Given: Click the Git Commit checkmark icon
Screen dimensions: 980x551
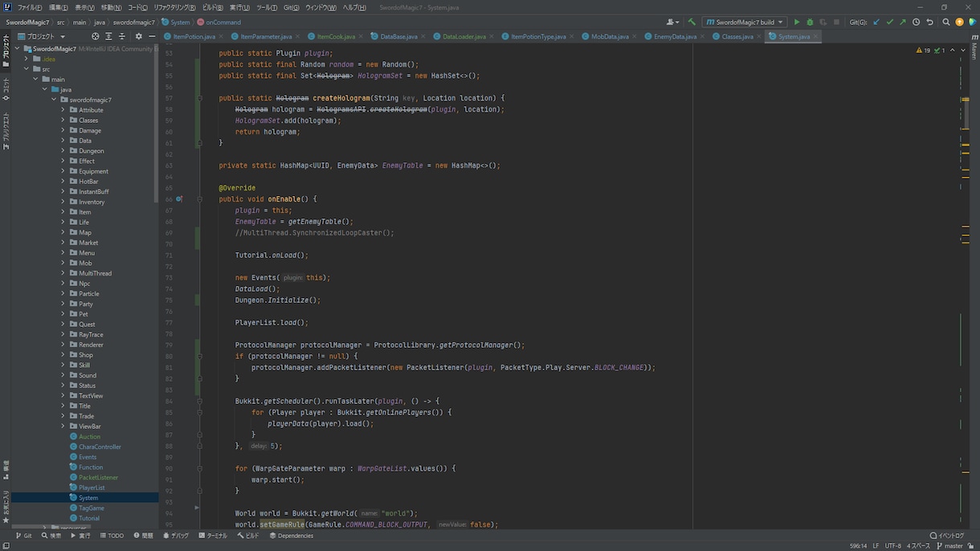Looking at the screenshot, I should point(889,22).
